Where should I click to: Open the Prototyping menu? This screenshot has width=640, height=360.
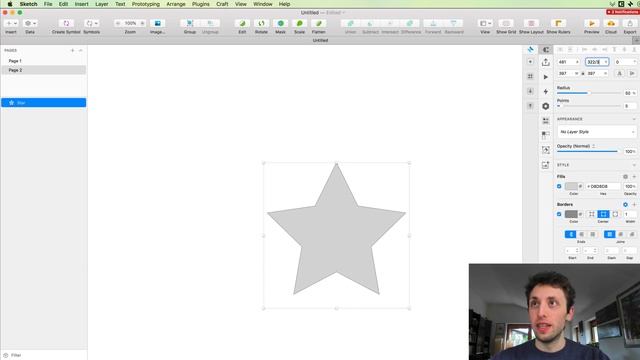[x=146, y=4]
